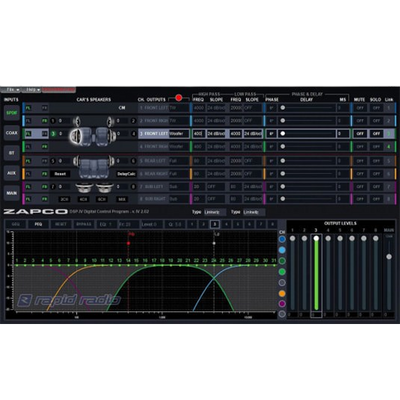This screenshot has width=400, height=400.
Task: Click the DelayCalc button
Action: pos(126,174)
